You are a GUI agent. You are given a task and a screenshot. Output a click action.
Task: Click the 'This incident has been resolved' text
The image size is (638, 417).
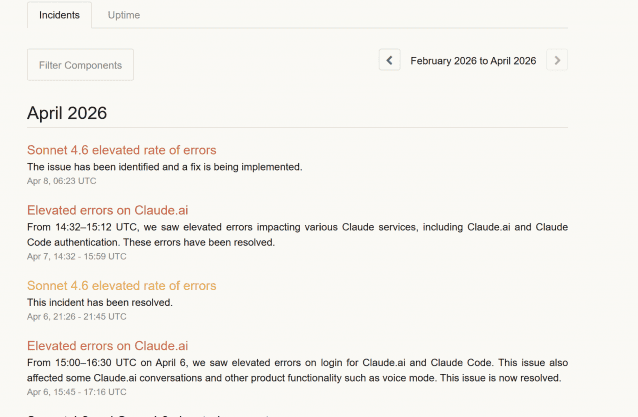point(100,302)
